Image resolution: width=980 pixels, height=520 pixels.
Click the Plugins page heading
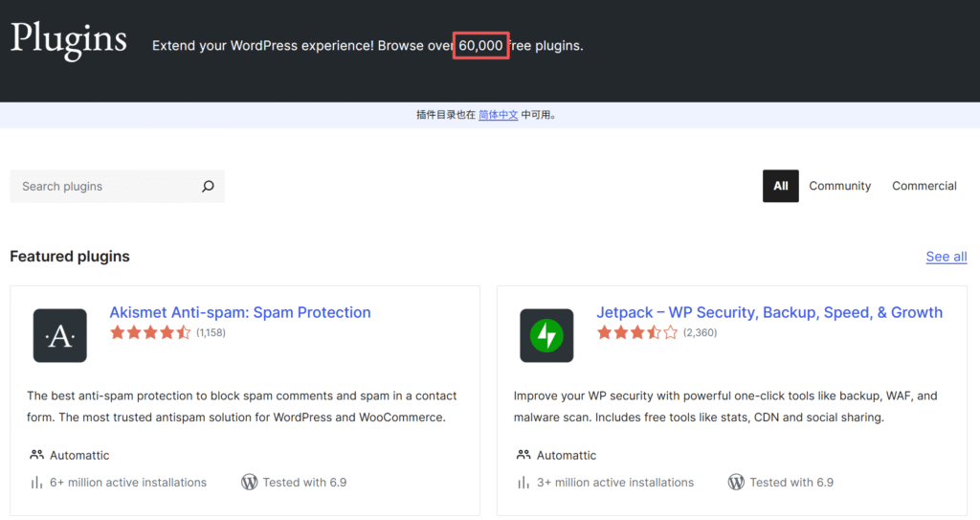[x=69, y=39]
